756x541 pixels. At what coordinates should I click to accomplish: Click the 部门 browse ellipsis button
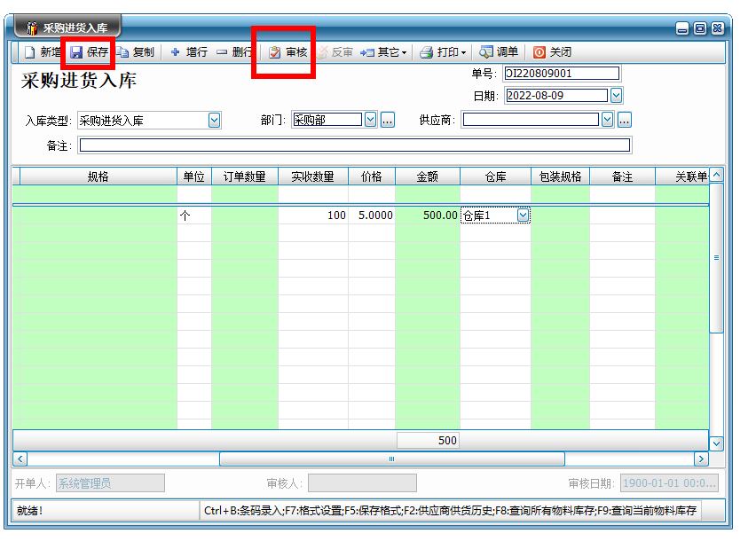coord(388,120)
